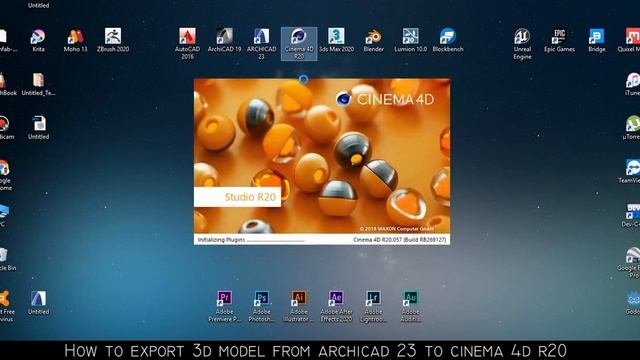Launch the Blockbench desktop icon

point(448,40)
